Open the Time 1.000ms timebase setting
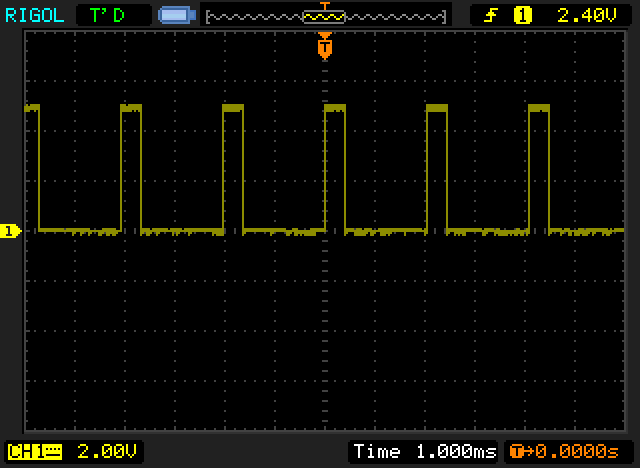This screenshot has width=640, height=468. coord(424,451)
